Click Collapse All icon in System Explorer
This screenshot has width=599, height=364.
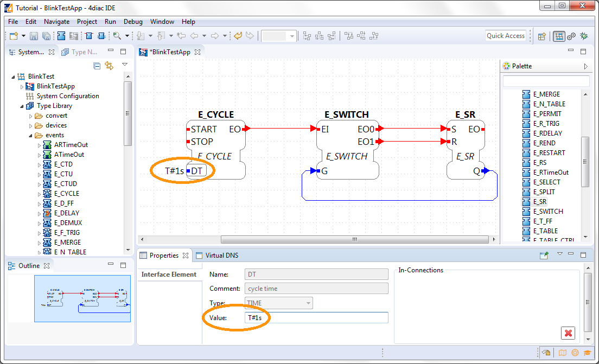(97, 66)
